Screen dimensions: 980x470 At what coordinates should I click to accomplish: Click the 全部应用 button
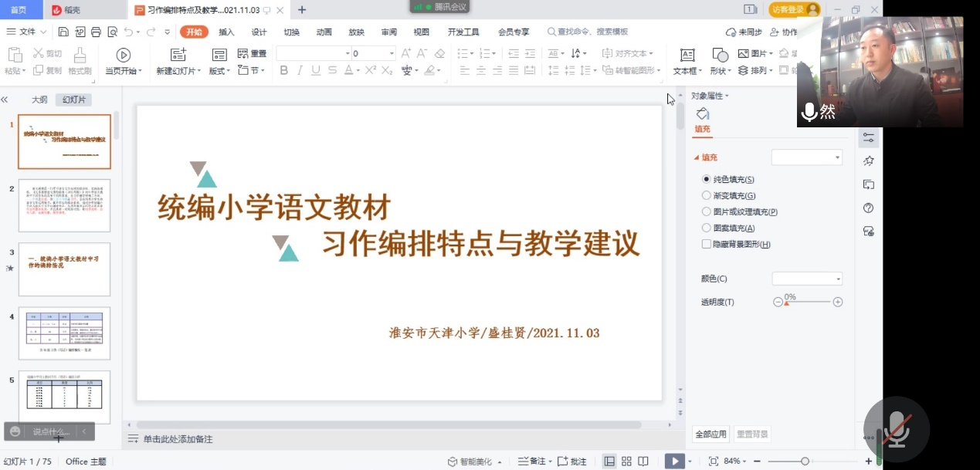pos(710,434)
